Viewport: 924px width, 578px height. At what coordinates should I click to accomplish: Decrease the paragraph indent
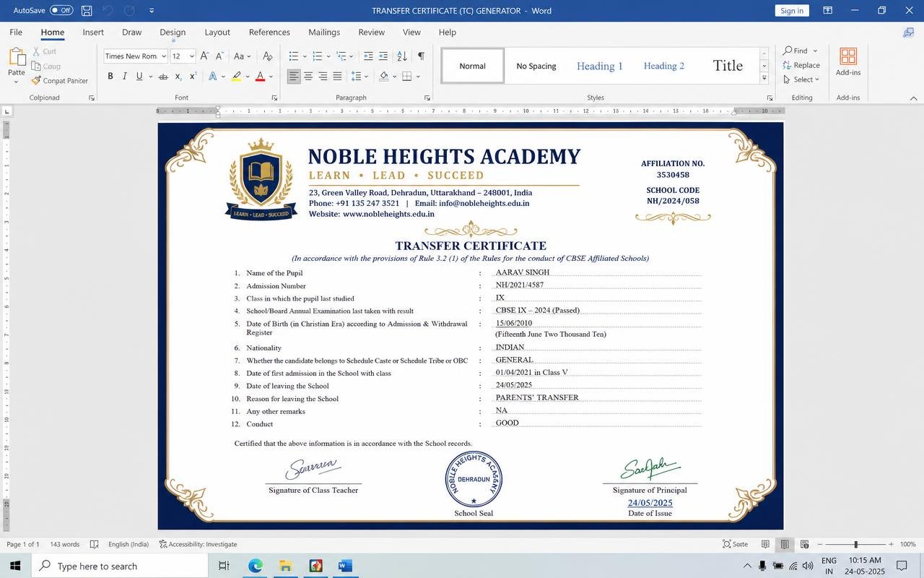pos(368,56)
